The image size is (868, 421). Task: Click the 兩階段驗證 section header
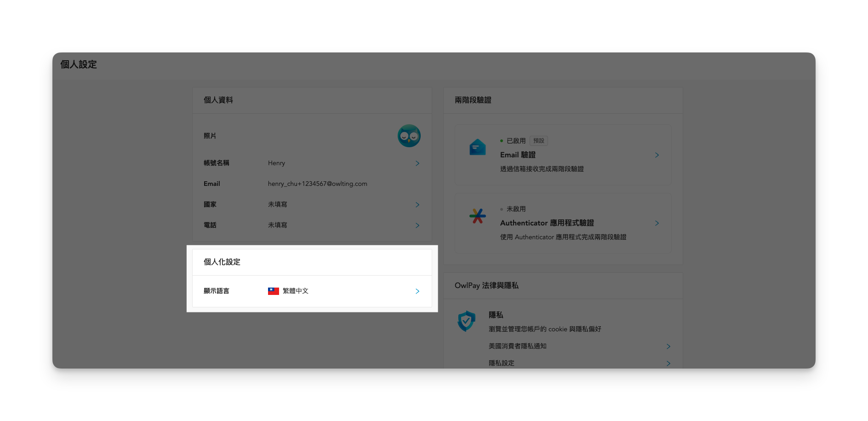point(473,100)
